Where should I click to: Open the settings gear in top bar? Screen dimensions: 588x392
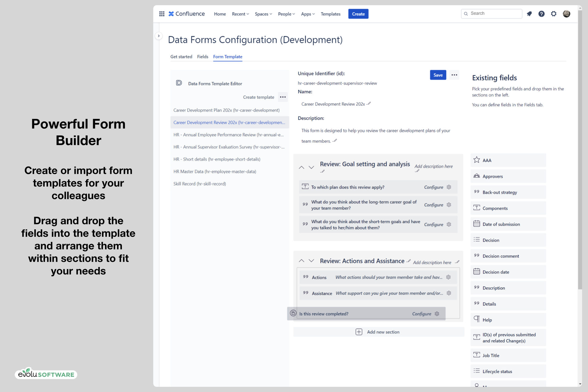(554, 14)
